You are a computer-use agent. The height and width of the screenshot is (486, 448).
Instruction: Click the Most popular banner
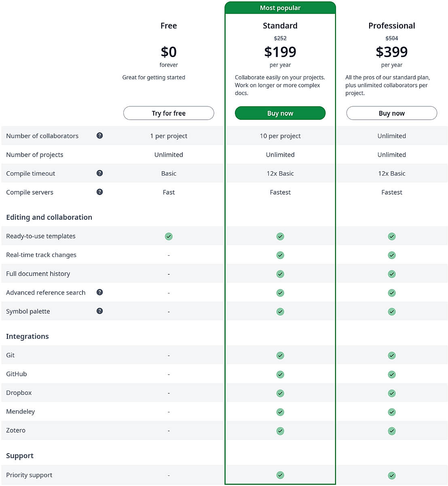click(280, 8)
